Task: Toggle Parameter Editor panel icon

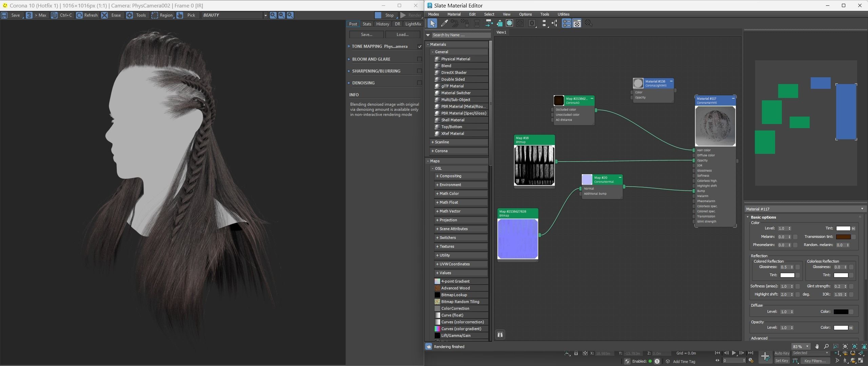Action: pos(577,23)
